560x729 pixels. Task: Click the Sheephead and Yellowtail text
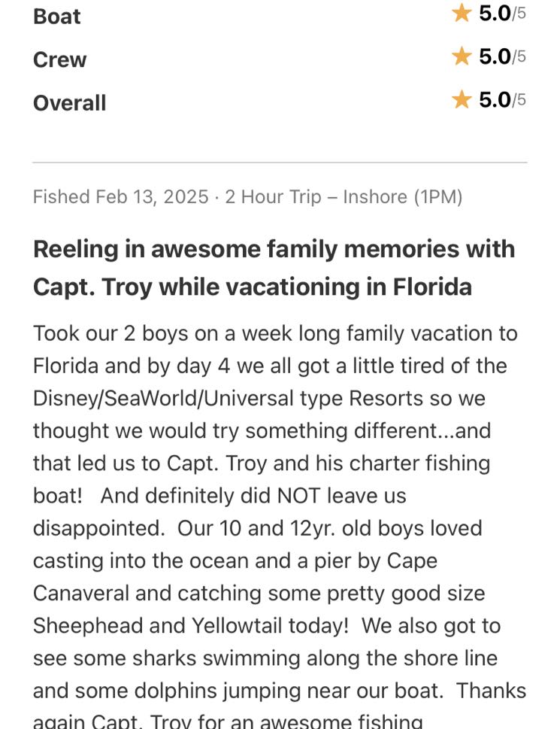(x=169, y=625)
